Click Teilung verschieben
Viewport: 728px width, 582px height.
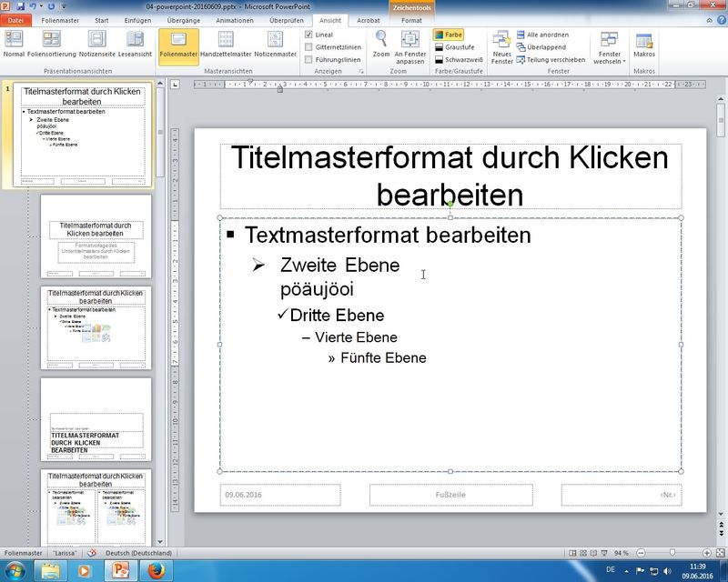click(551, 60)
